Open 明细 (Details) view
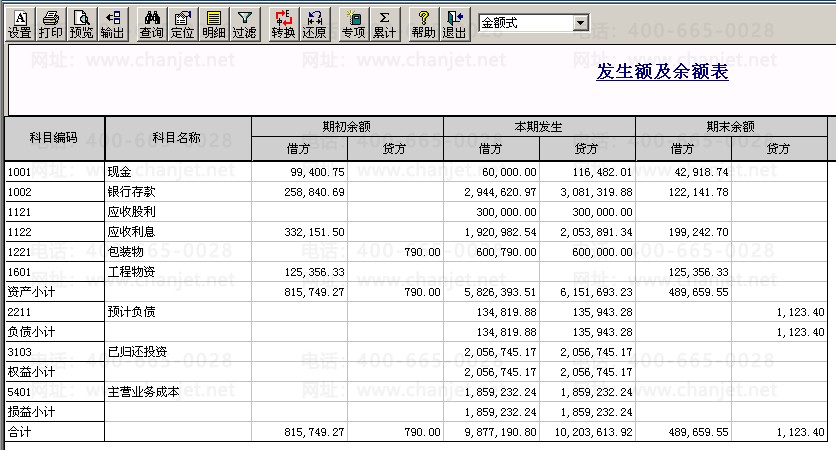The width and height of the screenshot is (836, 450). (x=213, y=24)
